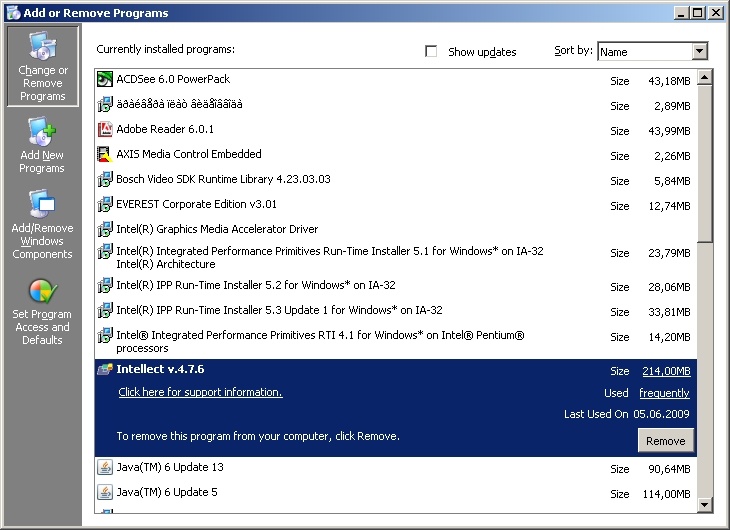The width and height of the screenshot is (730, 530).
Task: Select Change or Remove Programs view
Action: point(42,67)
